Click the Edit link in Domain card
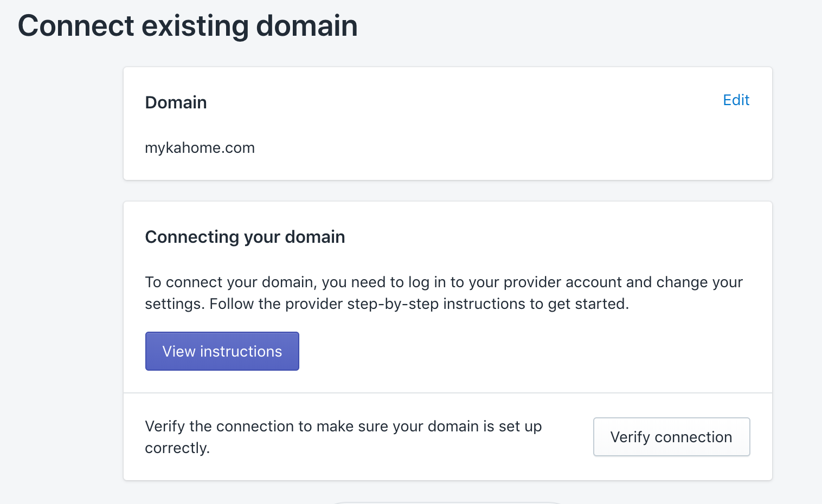822x504 pixels. pyautogui.click(x=736, y=100)
